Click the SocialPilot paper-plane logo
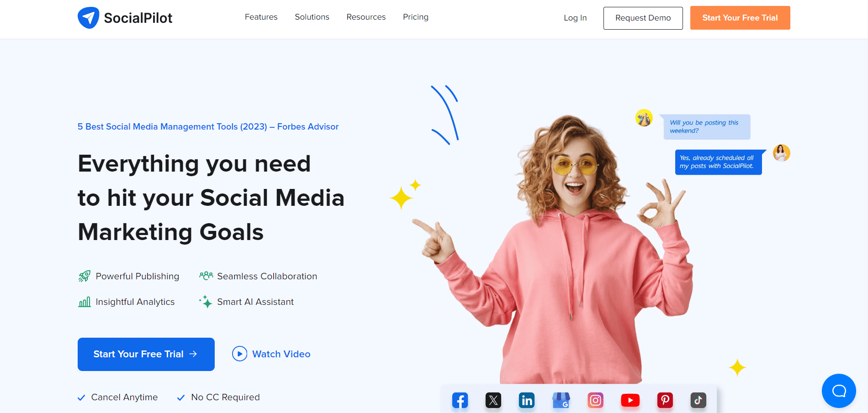 click(x=90, y=17)
